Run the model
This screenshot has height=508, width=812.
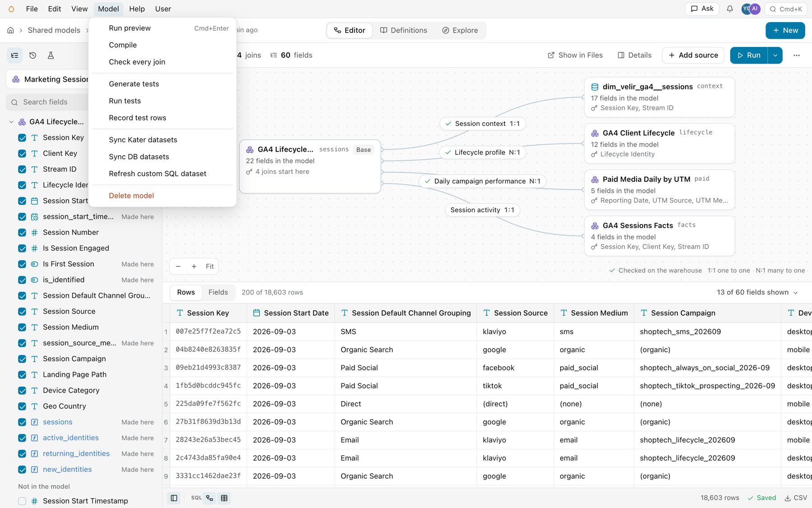[749, 55]
